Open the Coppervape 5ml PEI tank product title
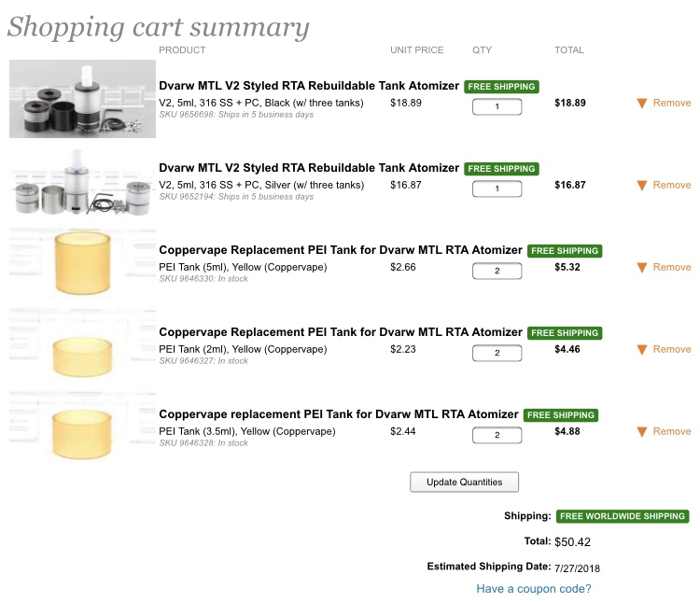Screen dimensions: 700x602 (x=341, y=250)
